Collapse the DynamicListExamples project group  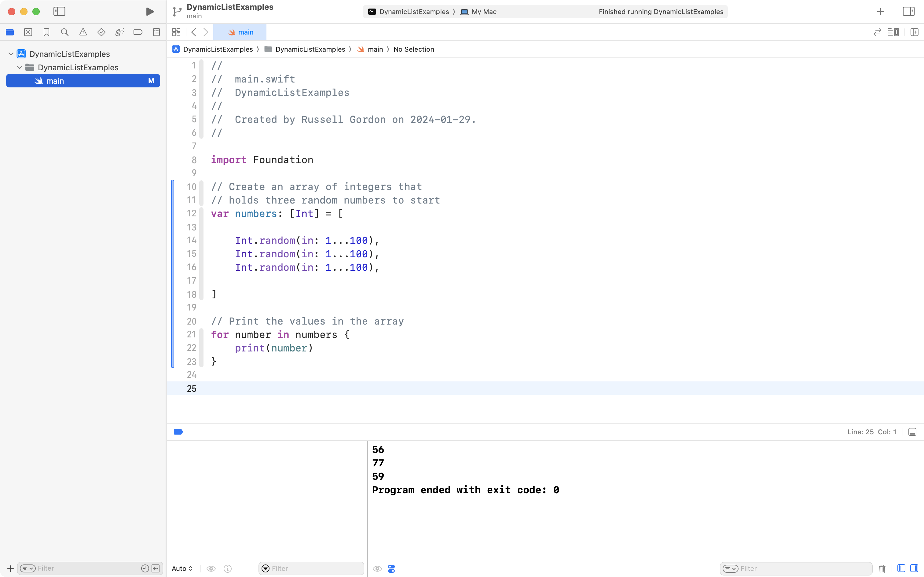(11, 53)
